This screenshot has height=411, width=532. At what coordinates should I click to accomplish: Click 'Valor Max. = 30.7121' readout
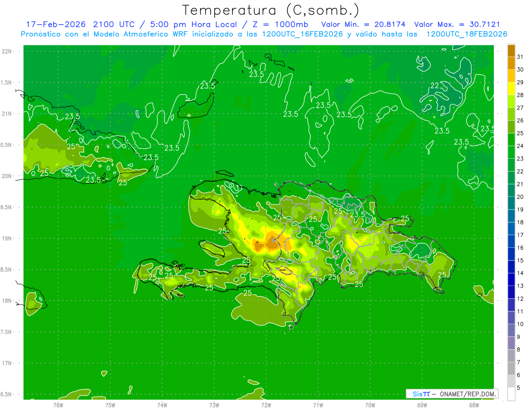pos(457,25)
